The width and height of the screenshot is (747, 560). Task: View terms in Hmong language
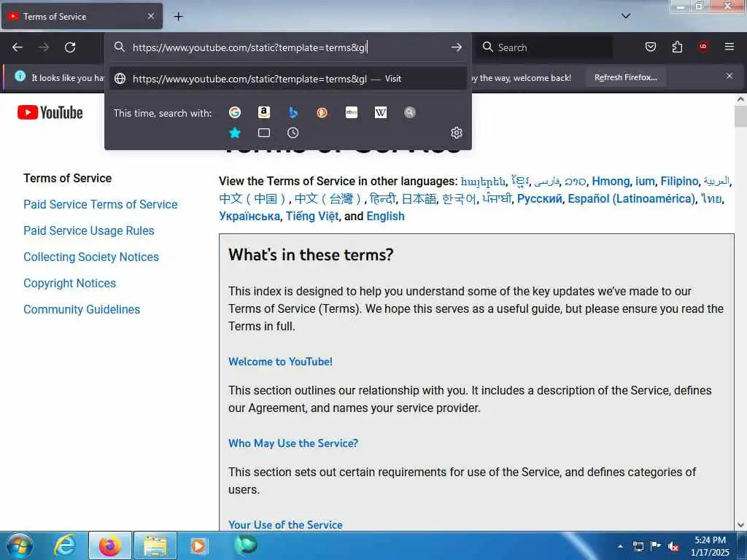click(611, 182)
